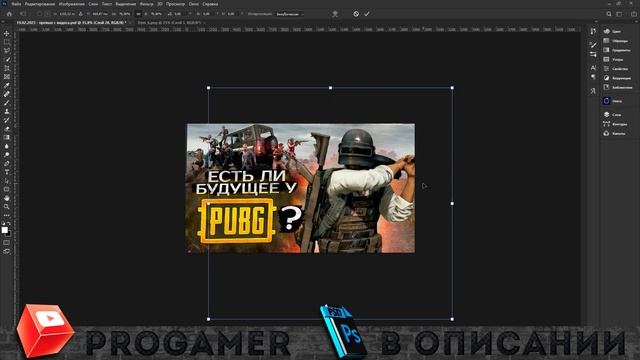Open the Paragraph panel icon
This screenshot has height=360, width=640.
pos(593,77)
